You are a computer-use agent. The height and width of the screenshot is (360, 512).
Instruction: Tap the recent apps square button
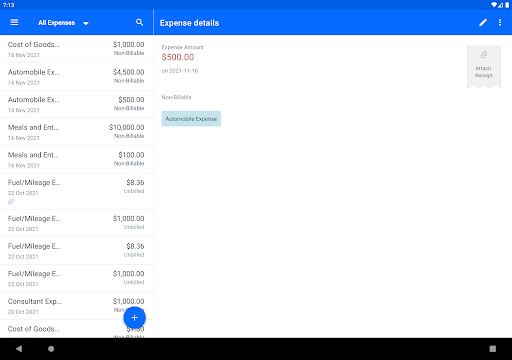[493, 349]
